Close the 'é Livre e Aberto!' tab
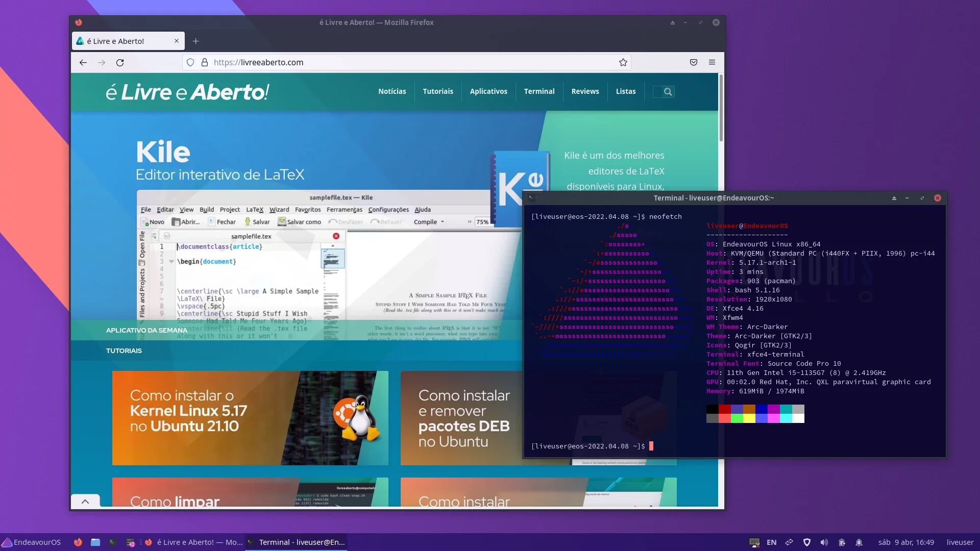980x551 pixels. tap(177, 41)
